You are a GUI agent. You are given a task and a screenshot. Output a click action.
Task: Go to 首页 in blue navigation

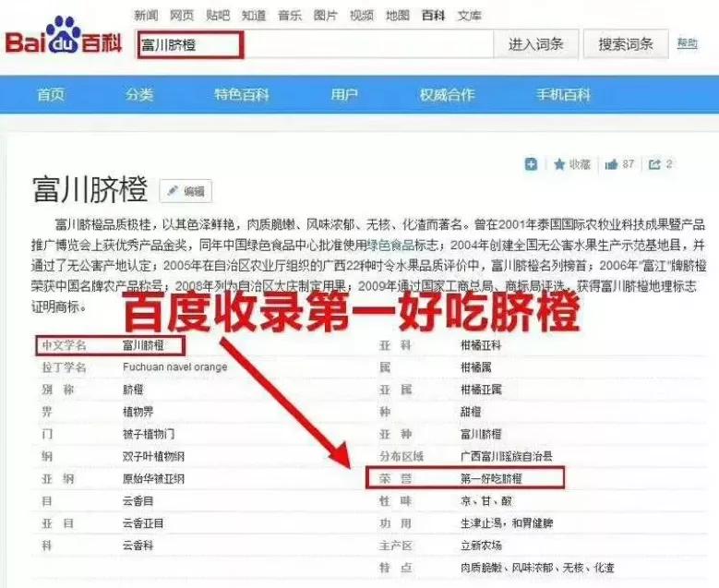(x=51, y=94)
